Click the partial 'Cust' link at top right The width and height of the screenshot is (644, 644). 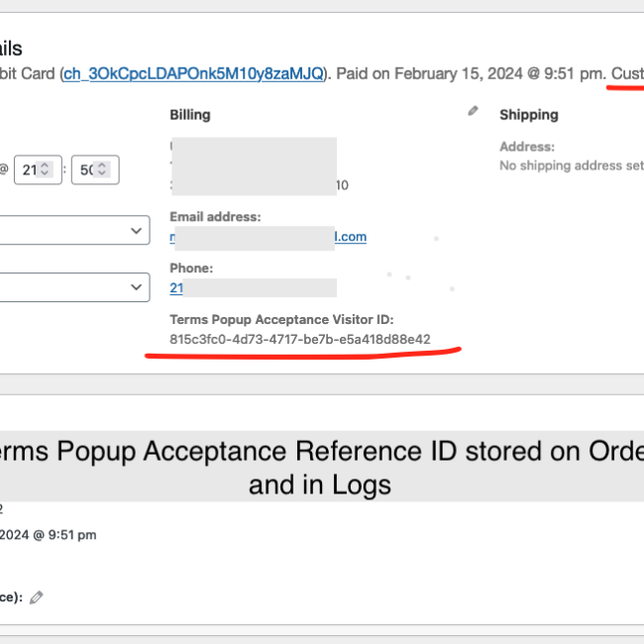pos(626,74)
